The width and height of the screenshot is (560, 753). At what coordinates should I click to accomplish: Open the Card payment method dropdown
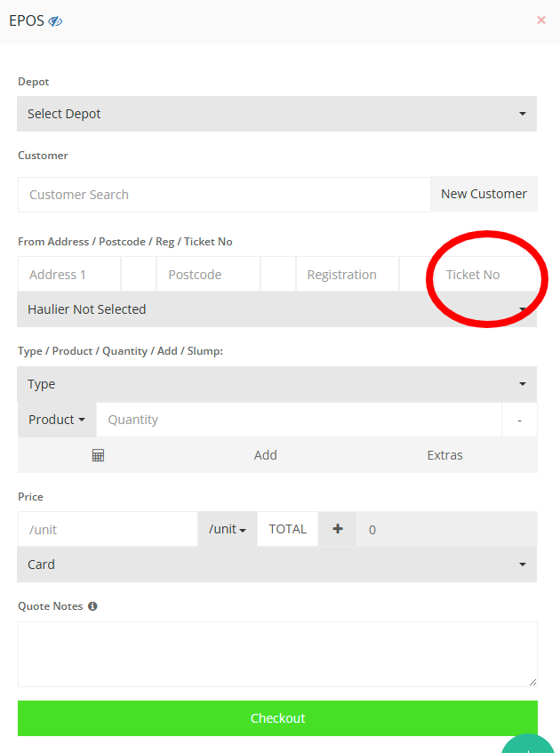[x=276, y=565]
